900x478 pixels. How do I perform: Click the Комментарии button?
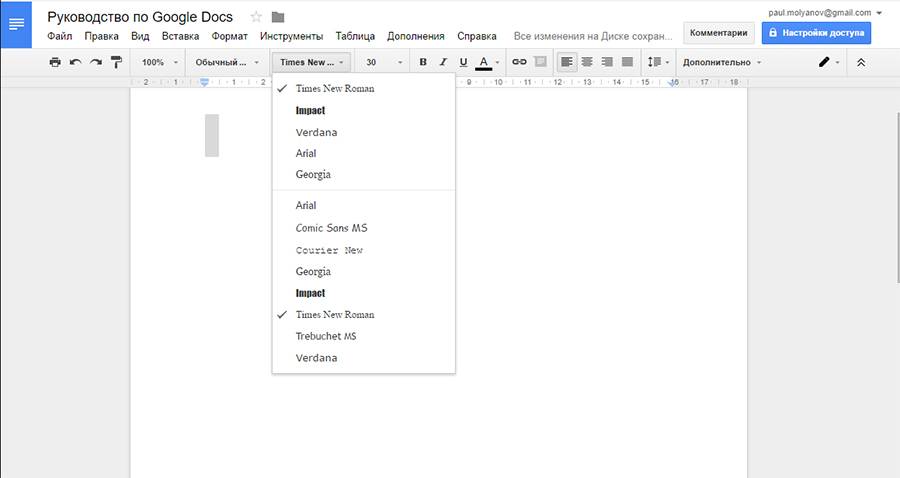(718, 32)
